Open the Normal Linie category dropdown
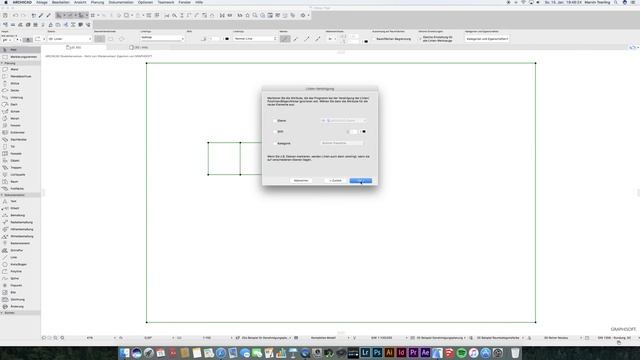The height and width of the screenshot is (360, 640). (256, 39)
